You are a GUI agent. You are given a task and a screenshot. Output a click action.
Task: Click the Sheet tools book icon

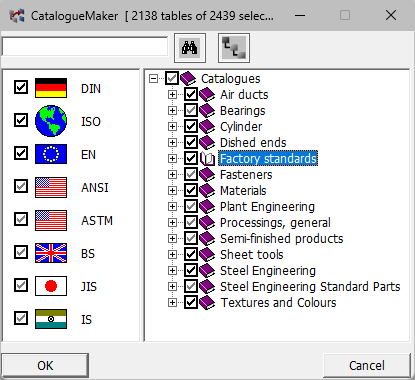tap(207, 255)
